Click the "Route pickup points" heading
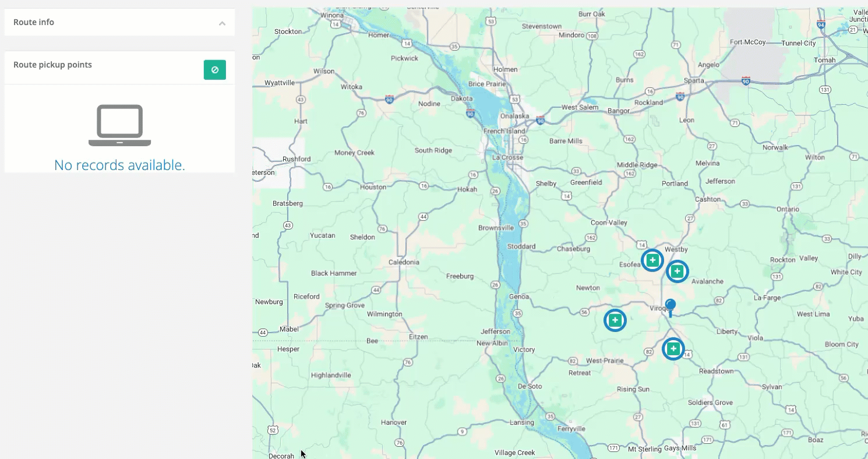868x459 pixels. [x=52, y=65]
